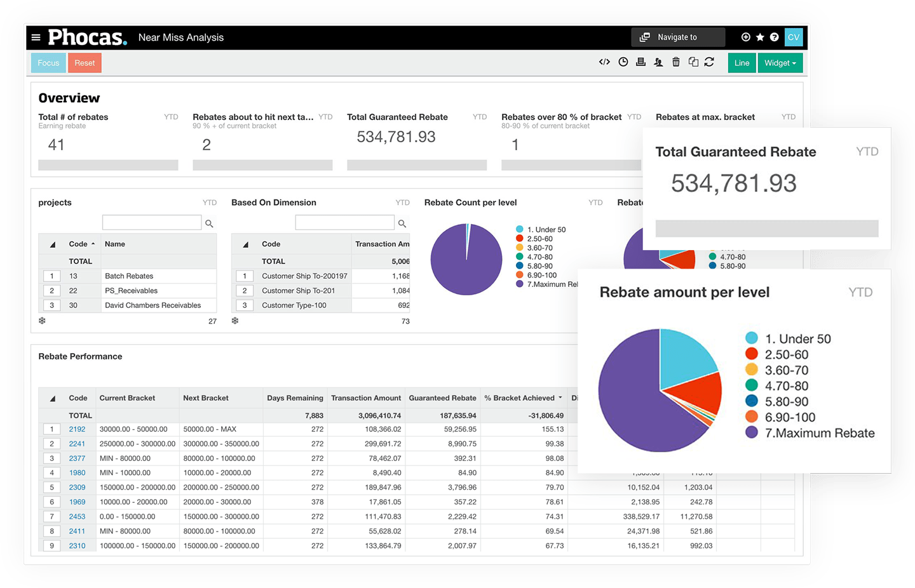Refresh the dashboard data
Screen dimensions: 915x588
point(710,62)
